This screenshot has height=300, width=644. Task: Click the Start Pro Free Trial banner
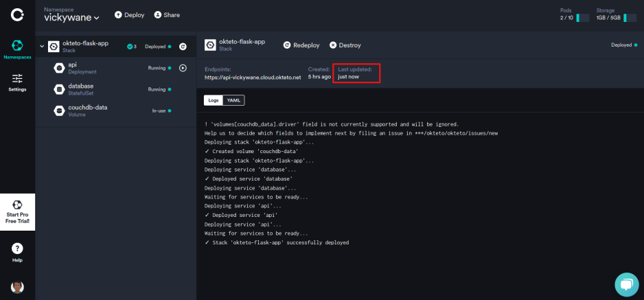(17, 212)
